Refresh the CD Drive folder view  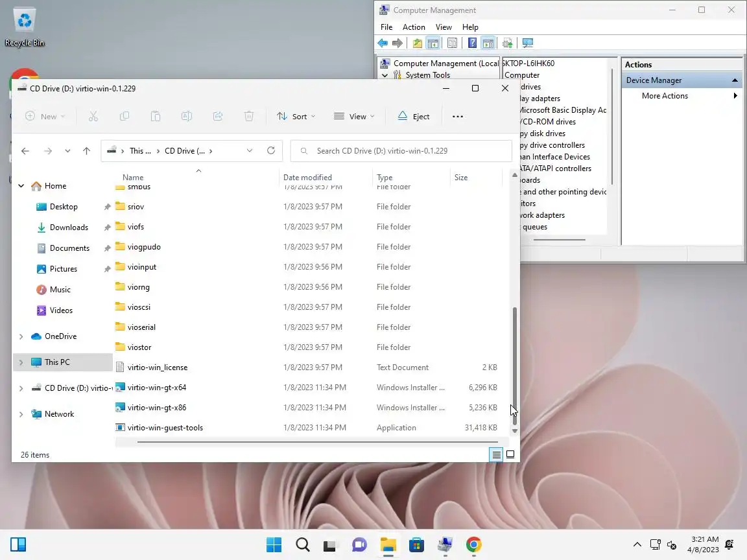click(x=270, y=150)
